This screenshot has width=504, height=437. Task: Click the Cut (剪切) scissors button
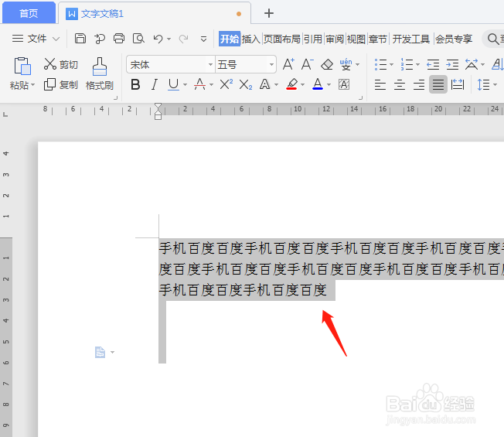pos(61,64)
